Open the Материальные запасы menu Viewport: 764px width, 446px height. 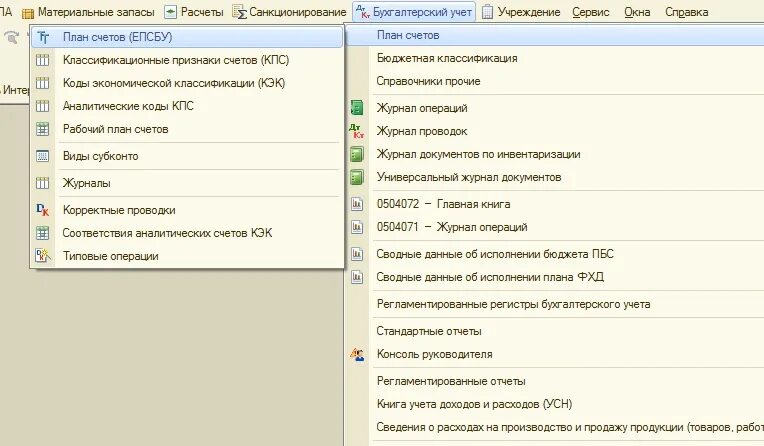(89, 12)
